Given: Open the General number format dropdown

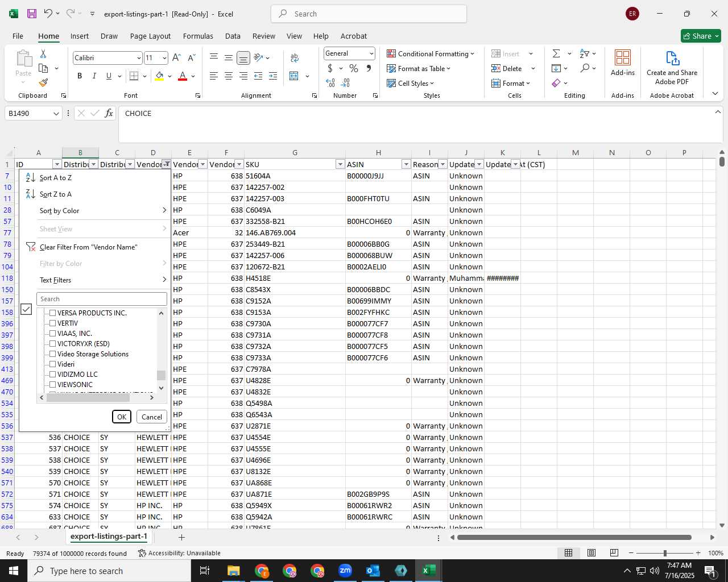Looking at the screenshot, I should [371, 53].
